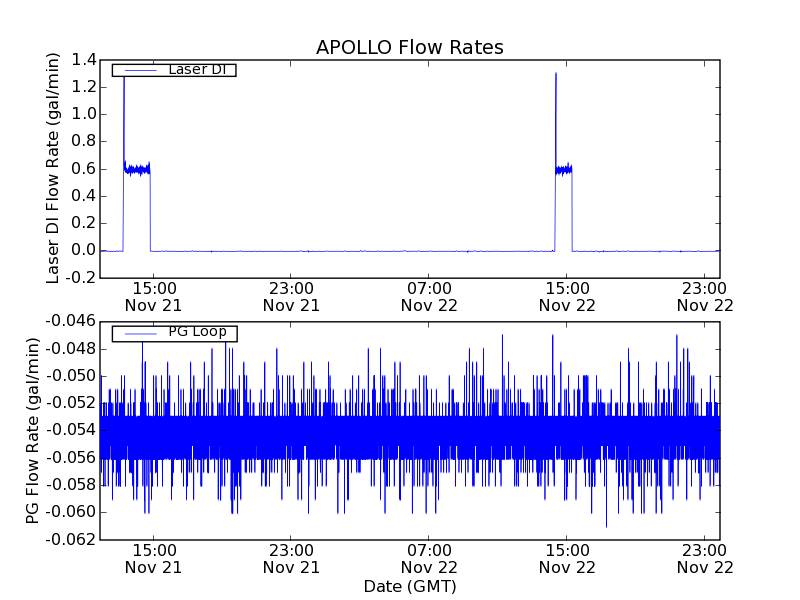The width and height of the screenshot is (800, 600).
Task: Click the 'Laser DI Flow Rate (gal/min)' axis label
Action: [x=53, y=168]
